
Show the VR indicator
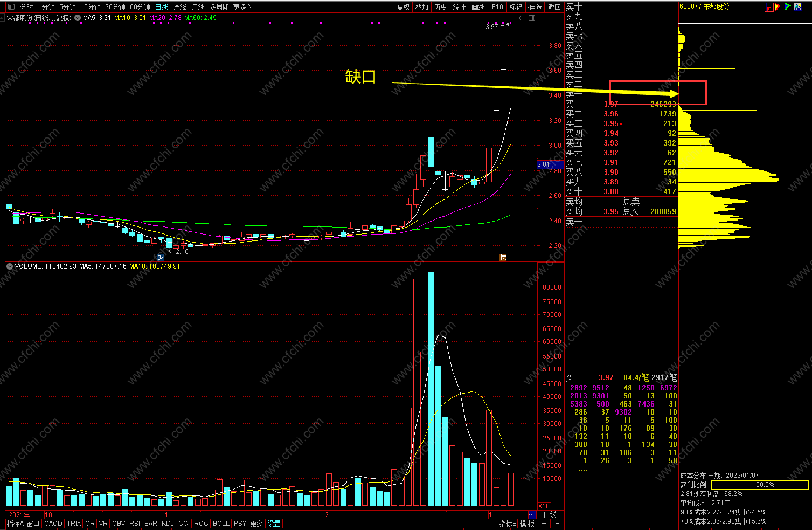(x=103, y=524)
